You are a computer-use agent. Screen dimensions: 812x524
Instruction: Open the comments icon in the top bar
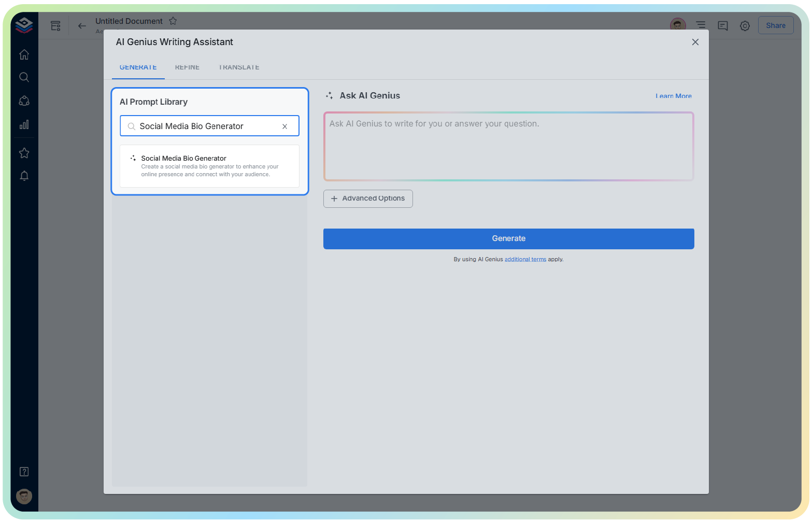pos(723,25)
